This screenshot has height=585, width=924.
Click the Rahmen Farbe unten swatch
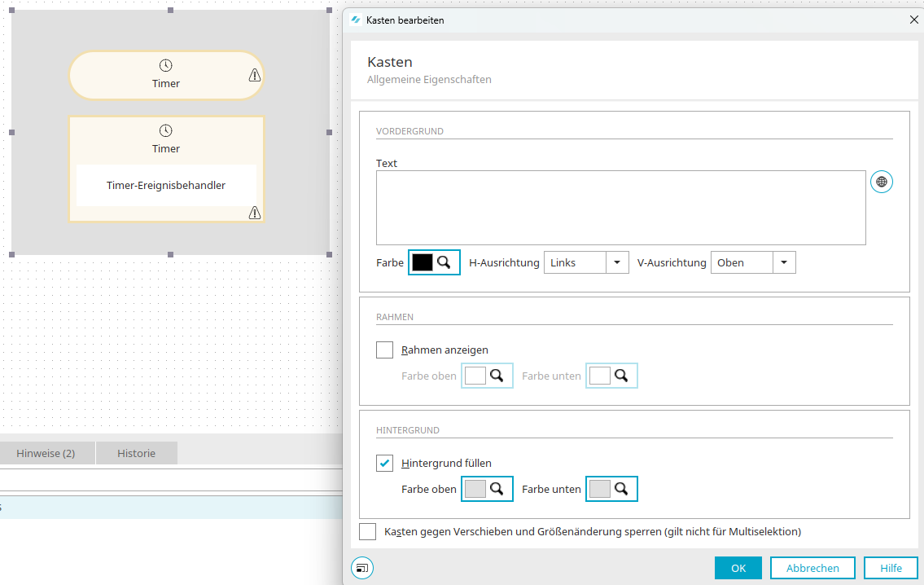tap(600, 376)
